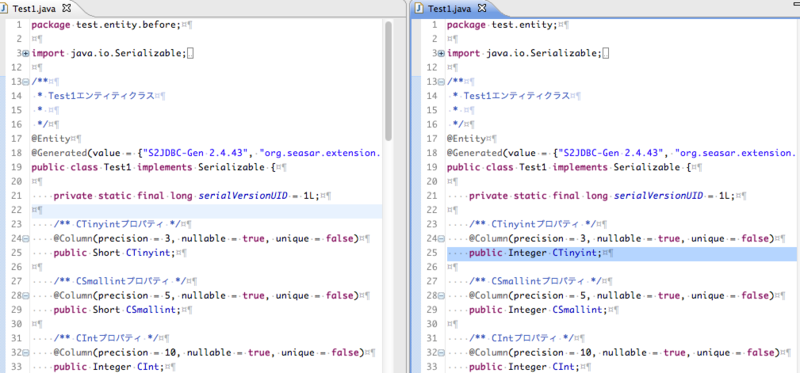The height and width of the screenshot is (373, 800).
Task: Click '@Generated' line in right editor
Action: [621, 153]
